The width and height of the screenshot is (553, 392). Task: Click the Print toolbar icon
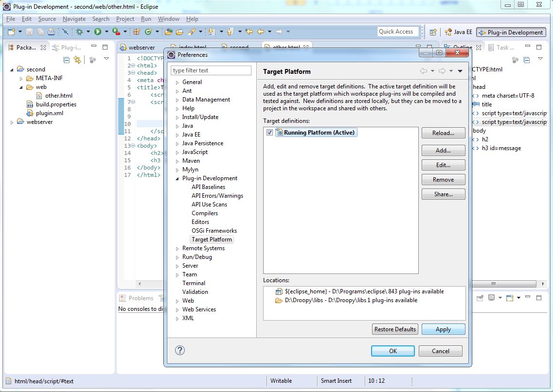pos(51,32)
